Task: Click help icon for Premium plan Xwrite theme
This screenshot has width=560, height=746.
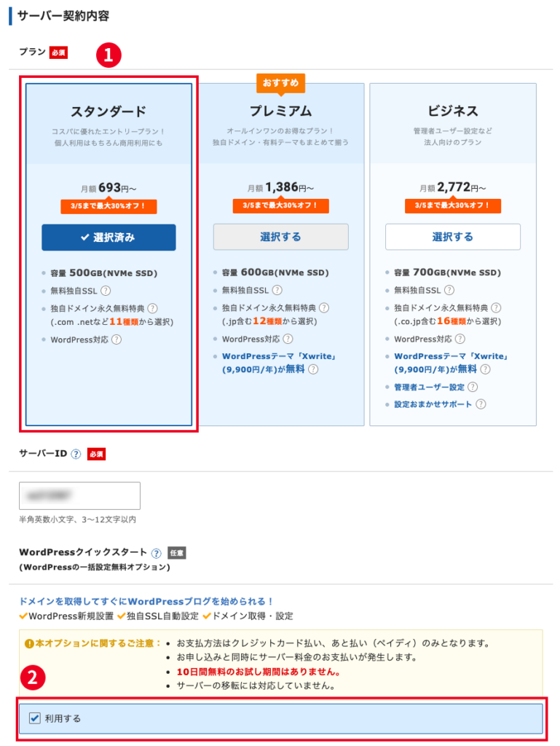Action: point(312,369)
